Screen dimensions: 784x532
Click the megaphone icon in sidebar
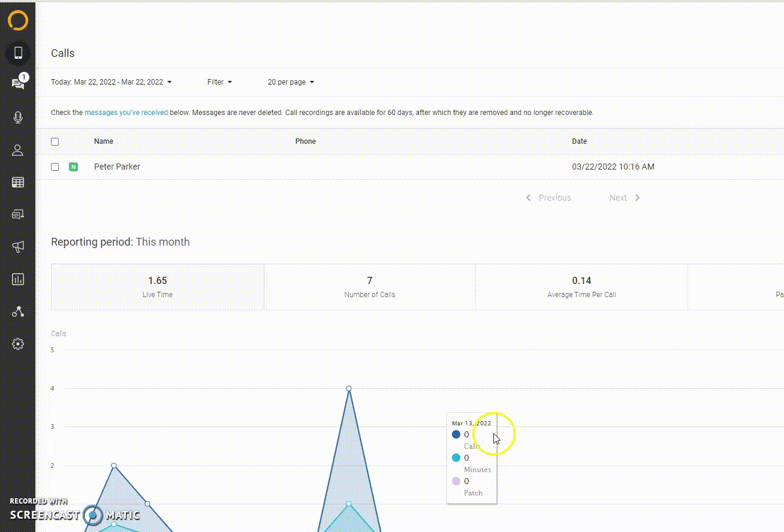point(18,247)
